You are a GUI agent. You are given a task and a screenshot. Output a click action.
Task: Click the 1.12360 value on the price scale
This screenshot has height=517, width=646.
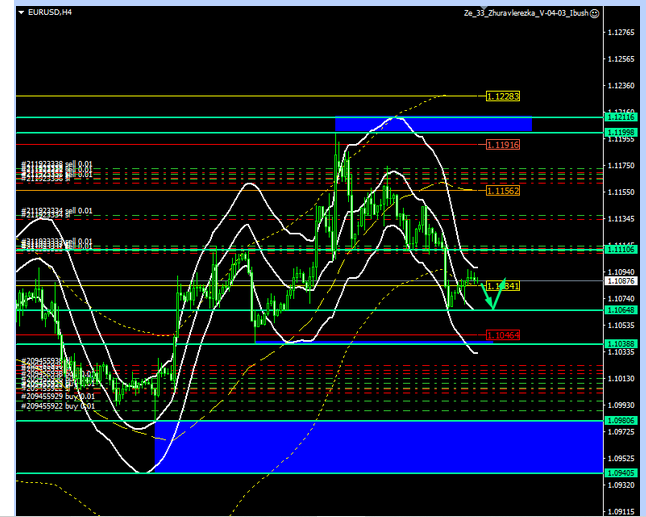click(621, 86)
